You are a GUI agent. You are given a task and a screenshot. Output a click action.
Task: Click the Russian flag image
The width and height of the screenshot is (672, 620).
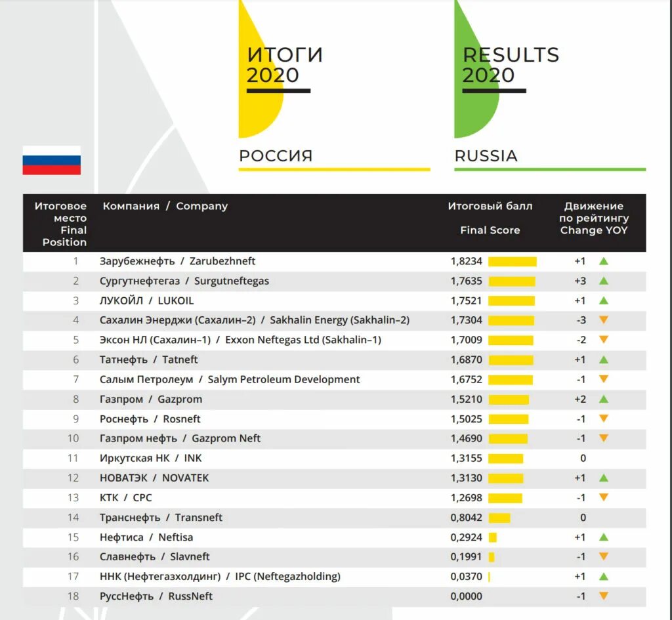coord(51,160)
